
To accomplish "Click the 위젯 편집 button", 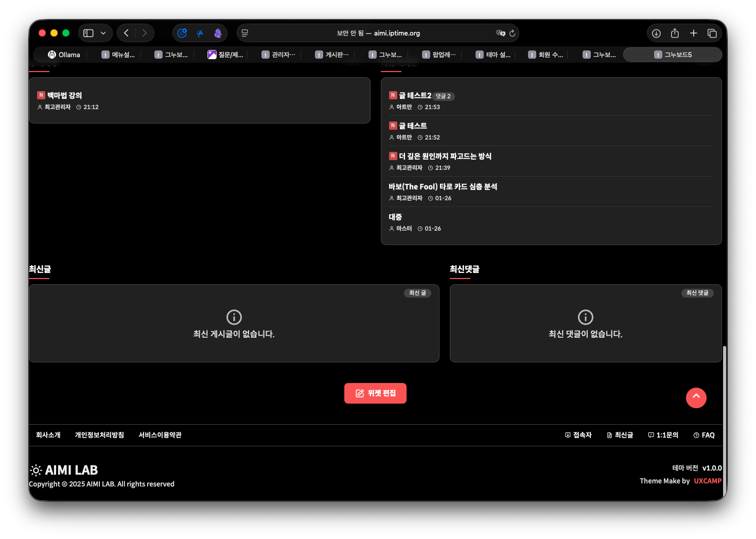I will click(x=375, y=393).
